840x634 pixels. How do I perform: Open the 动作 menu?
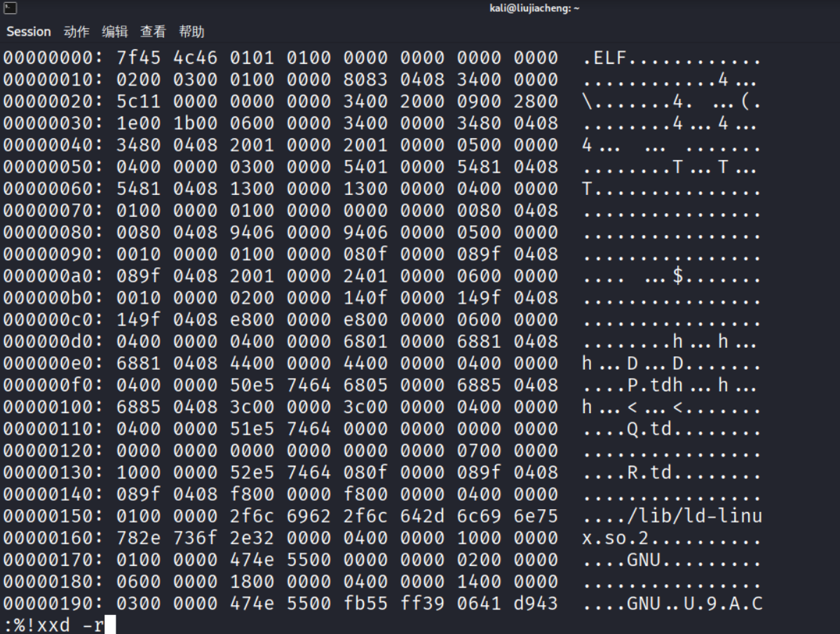[76, 32]
